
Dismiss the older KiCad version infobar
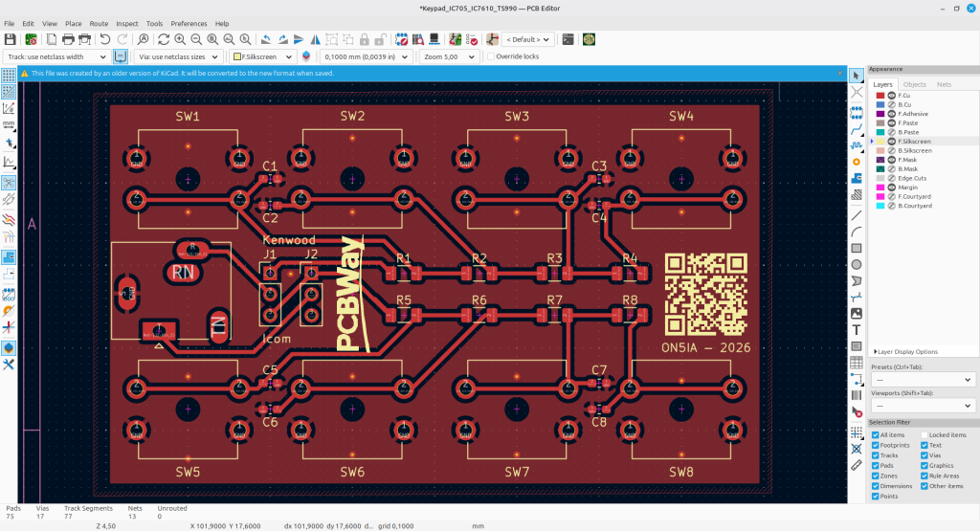point(839,73)
